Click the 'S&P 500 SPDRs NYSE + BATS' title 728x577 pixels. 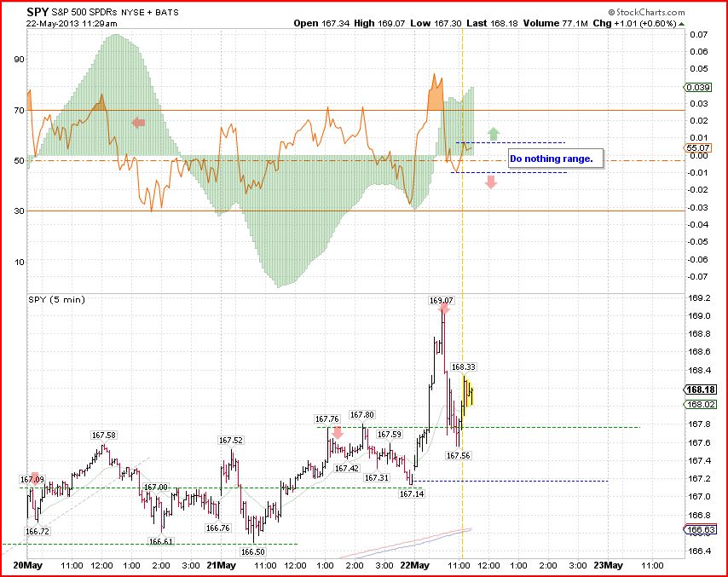[x=115, y=13]
